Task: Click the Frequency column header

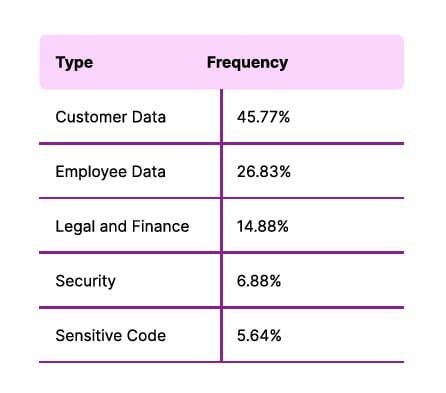Action: 247,63
